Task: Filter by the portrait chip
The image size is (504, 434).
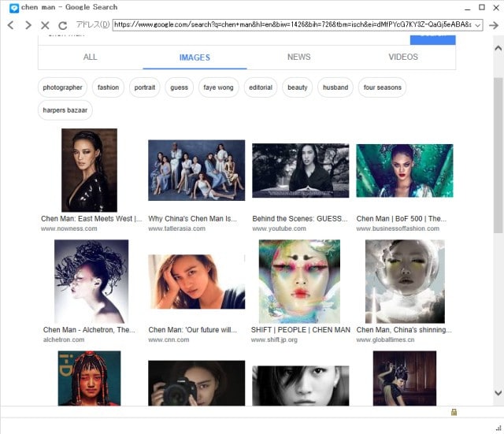Action: coord(145,87)
